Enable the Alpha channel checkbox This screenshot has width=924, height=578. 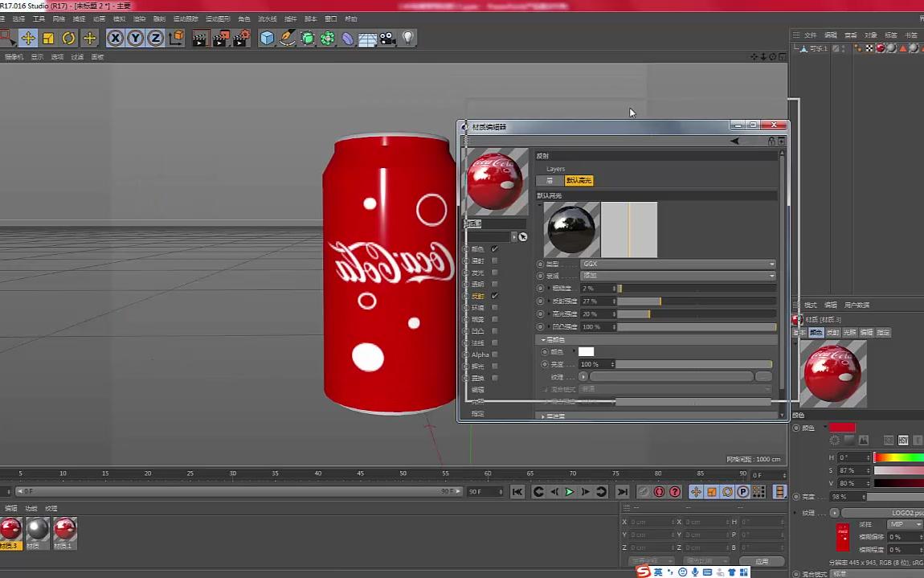click(x=494, y=355)
